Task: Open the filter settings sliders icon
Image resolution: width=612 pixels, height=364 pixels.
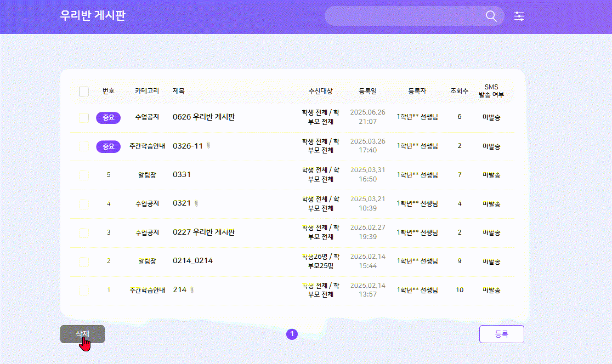Action: point(519,16)
